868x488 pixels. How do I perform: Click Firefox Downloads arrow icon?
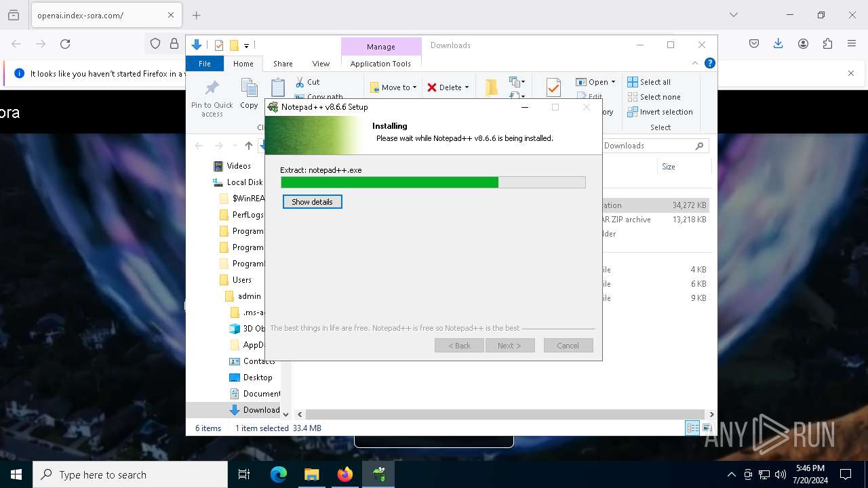pyautogui.click(x=778, y=44)
